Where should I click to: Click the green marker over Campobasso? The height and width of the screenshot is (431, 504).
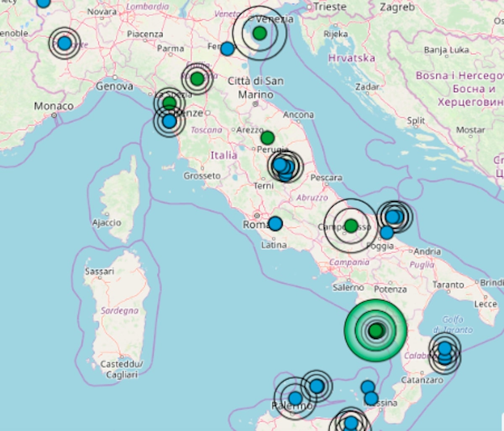[351, 226]
